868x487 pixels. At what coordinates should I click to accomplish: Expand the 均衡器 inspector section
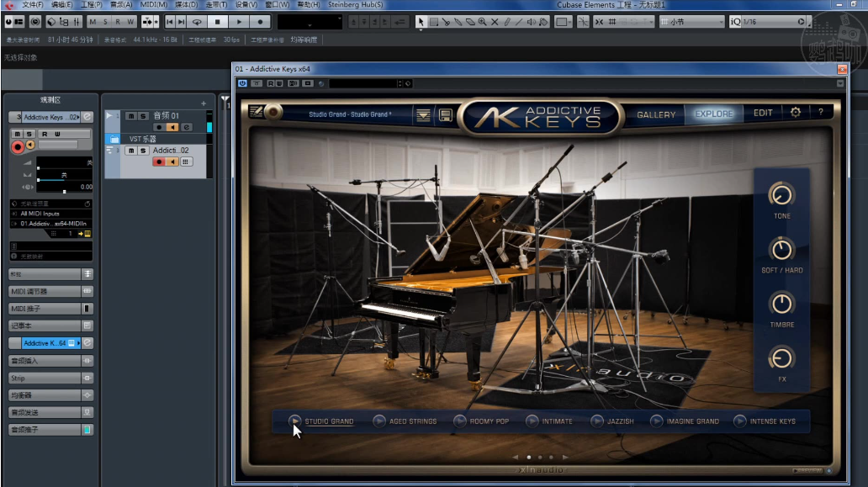coord(50,395)
